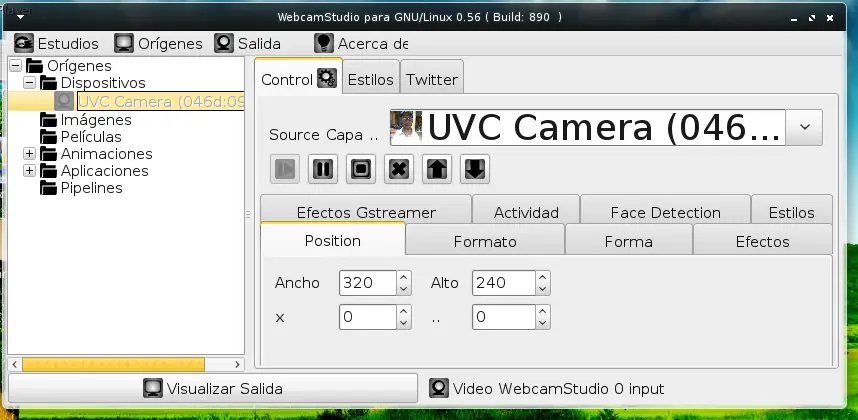This screenshot has width=858, height=420.
Task: Increase the x position value
Action: click(x=404, y=311)
